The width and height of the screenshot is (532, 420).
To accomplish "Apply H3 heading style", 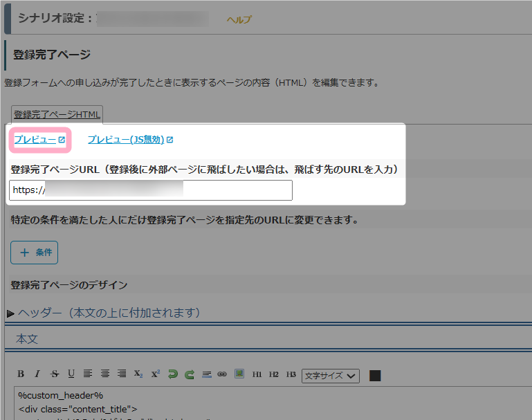I will [291, 374].
